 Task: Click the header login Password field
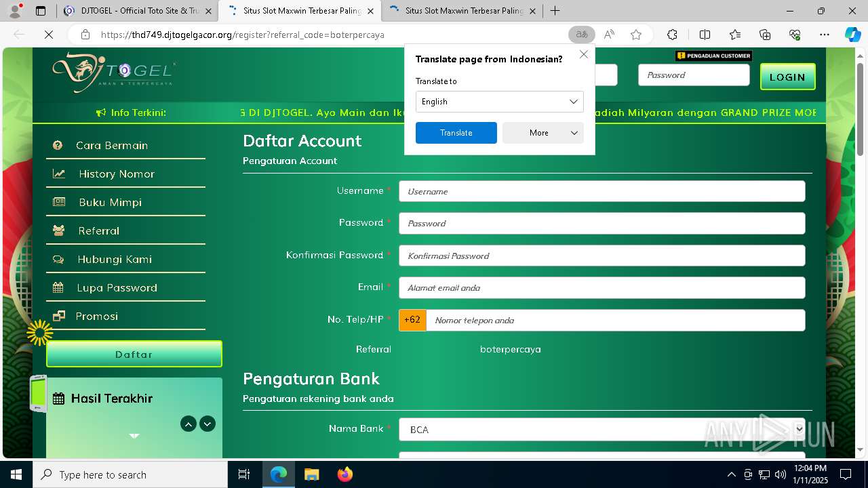tap(694, 75)
